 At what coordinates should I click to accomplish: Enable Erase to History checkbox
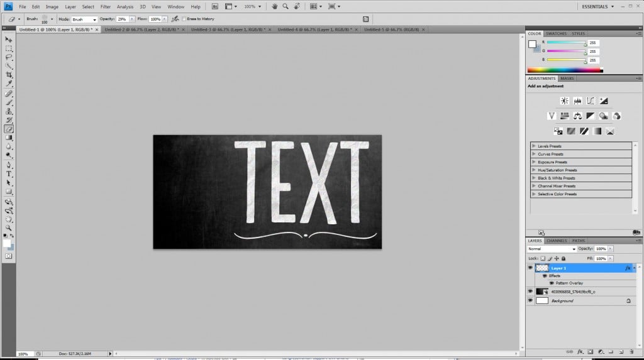point(184,19)
